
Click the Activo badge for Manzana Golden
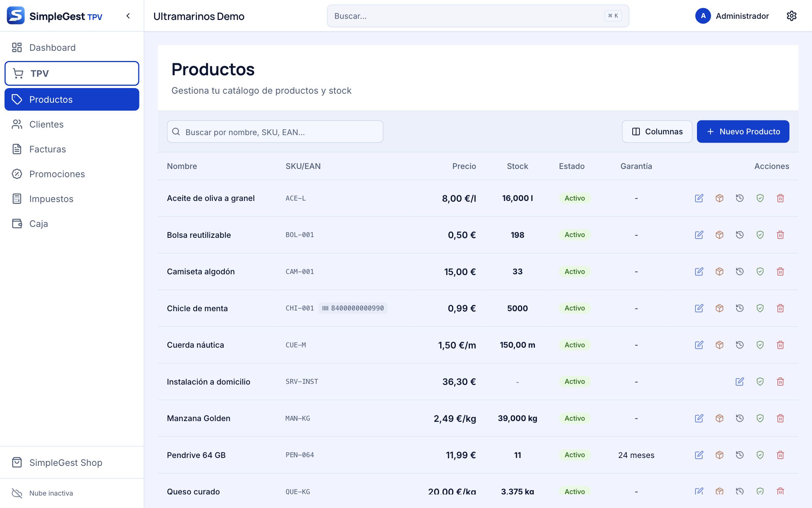point(574,418)
